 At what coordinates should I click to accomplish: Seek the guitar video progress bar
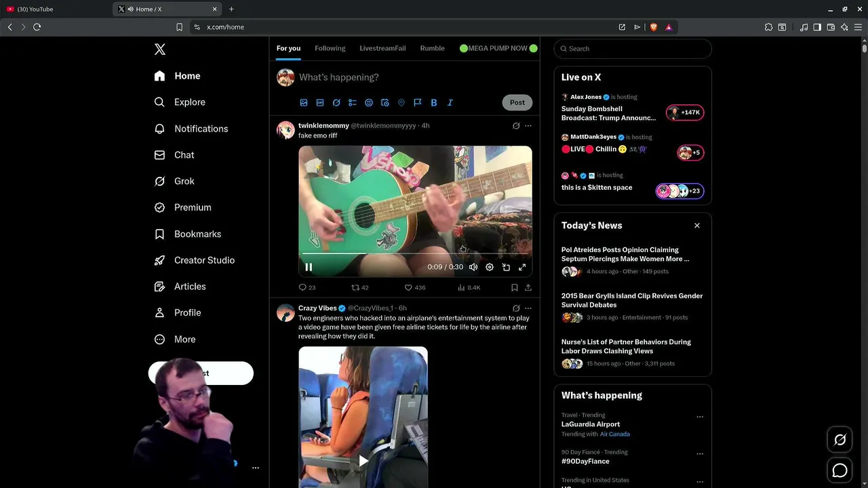pos(415,253)
